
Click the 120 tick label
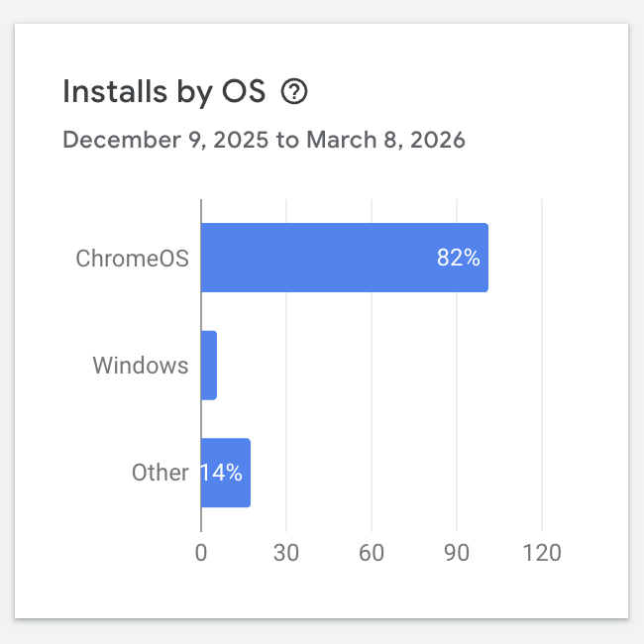click(x=542, y=553)
